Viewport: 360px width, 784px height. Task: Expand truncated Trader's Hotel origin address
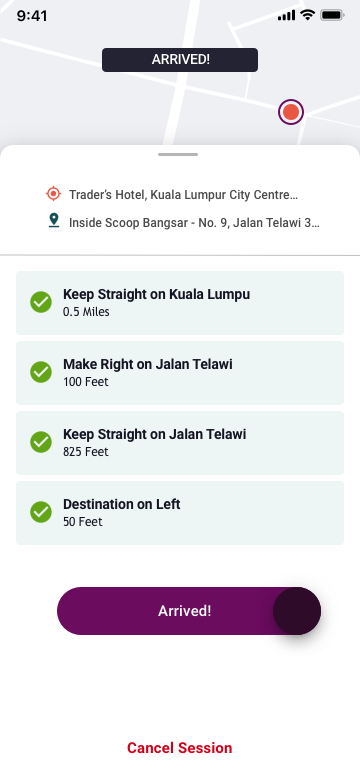coord(183,194)
